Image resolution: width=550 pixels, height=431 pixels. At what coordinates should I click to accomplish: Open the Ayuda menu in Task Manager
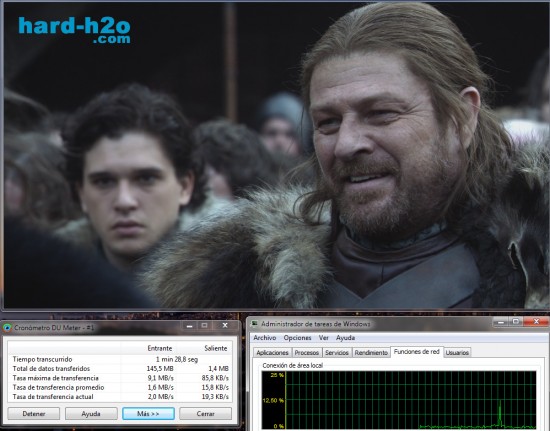tap(346, 338)
